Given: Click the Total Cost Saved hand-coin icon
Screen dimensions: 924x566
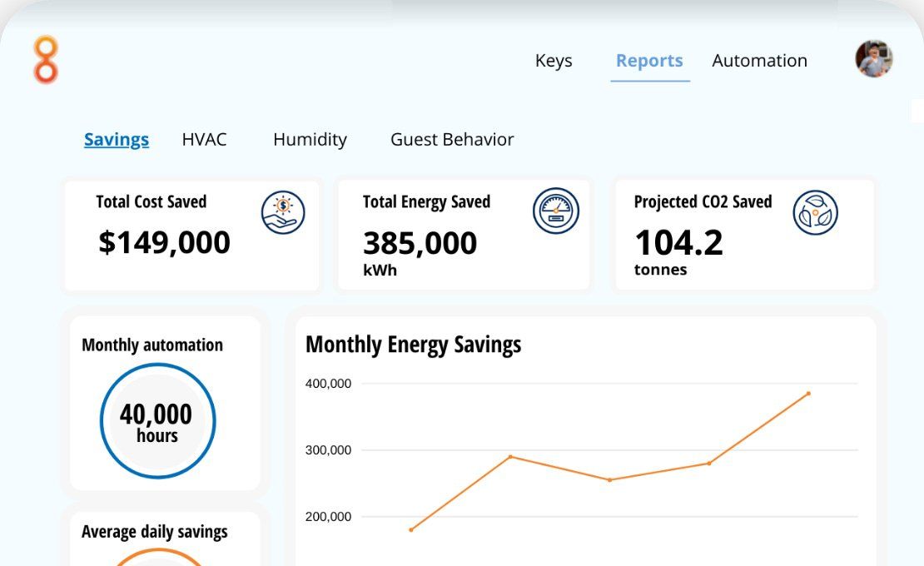Looking at the screenshot, I should pos(283,212).
